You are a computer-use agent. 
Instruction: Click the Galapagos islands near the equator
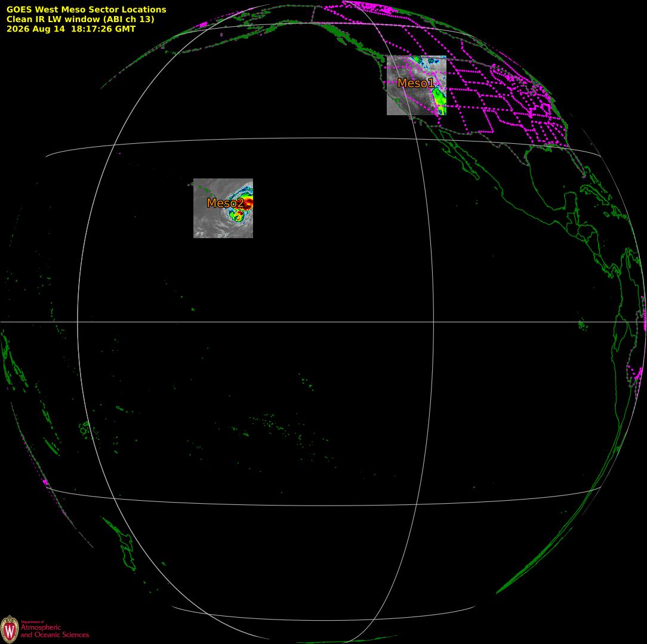pos(583,325)
